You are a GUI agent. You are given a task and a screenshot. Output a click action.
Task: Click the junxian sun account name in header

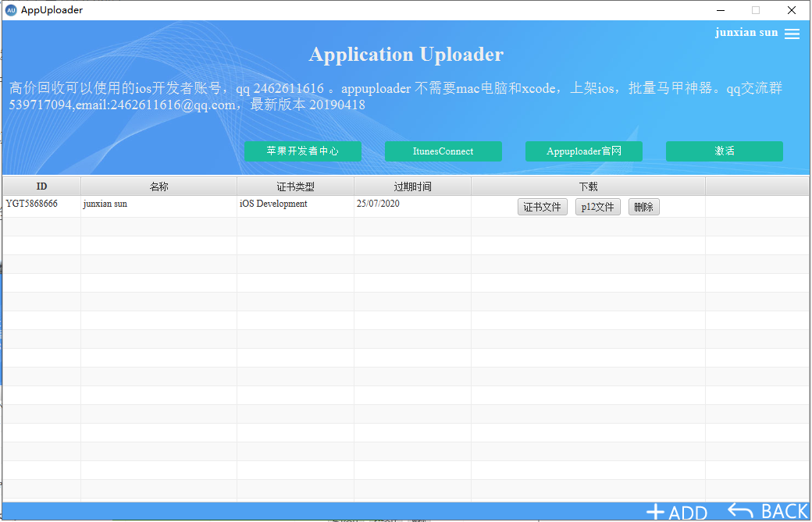tap(746, 32)
